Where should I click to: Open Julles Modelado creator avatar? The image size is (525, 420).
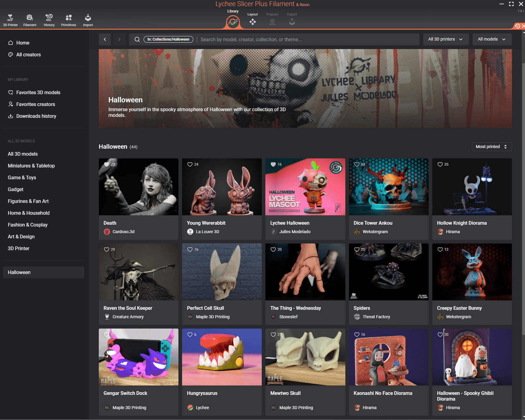click(x=274, y=232)
